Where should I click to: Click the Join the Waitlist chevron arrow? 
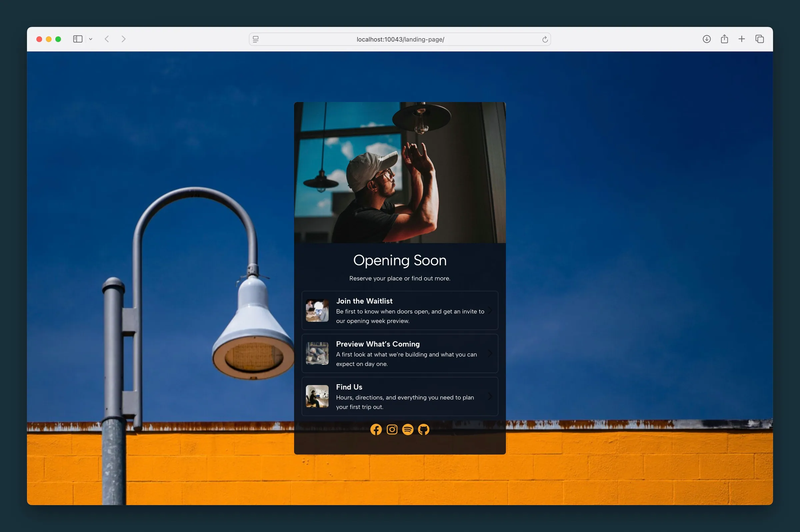490,310
